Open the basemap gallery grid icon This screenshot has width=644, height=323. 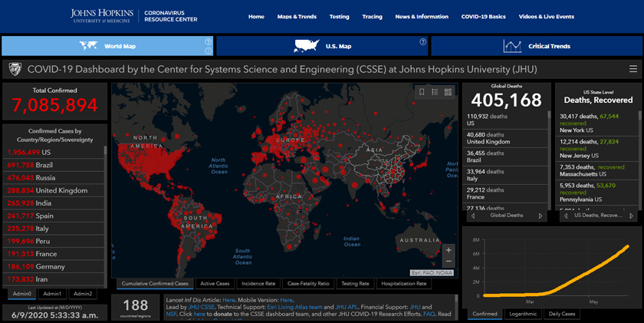point(448,92)
